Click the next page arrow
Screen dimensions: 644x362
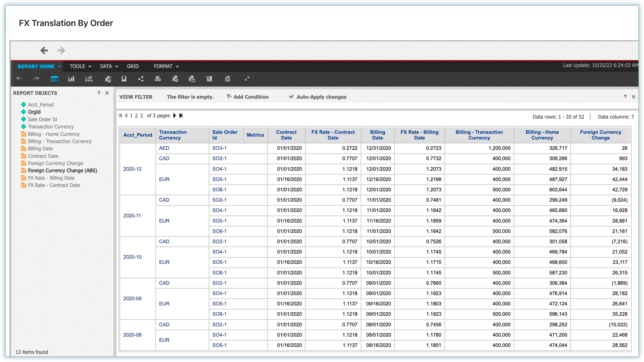tap(175, 116)
